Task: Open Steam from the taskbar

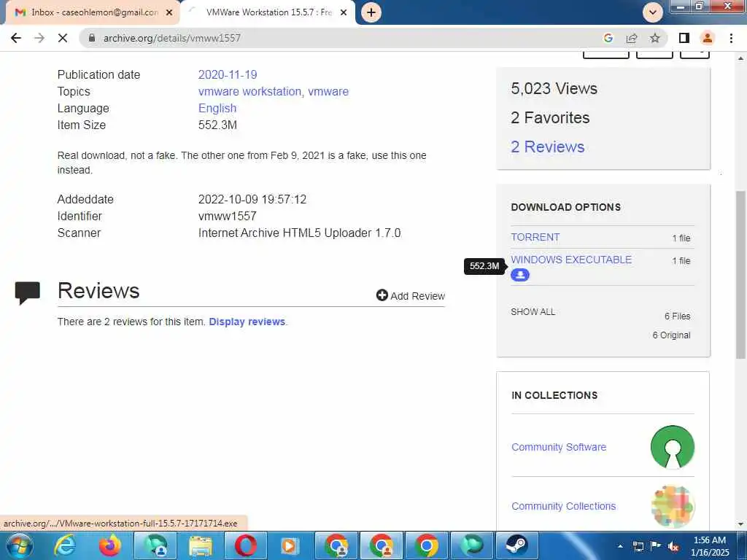Action: 517,545
